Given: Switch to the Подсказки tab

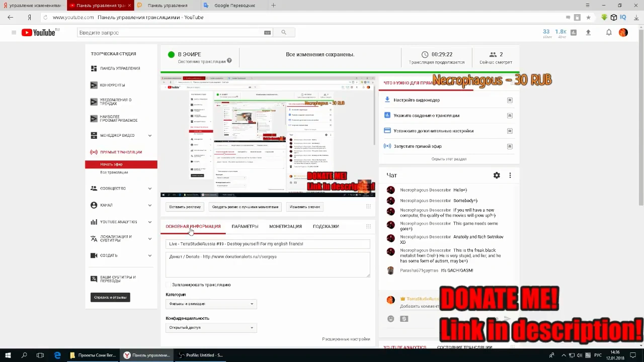Looking at the screenshot, I should click(326, 226).
